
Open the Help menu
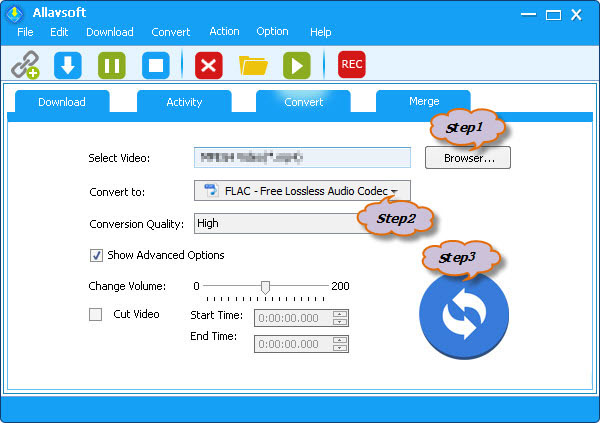[321, 32]
